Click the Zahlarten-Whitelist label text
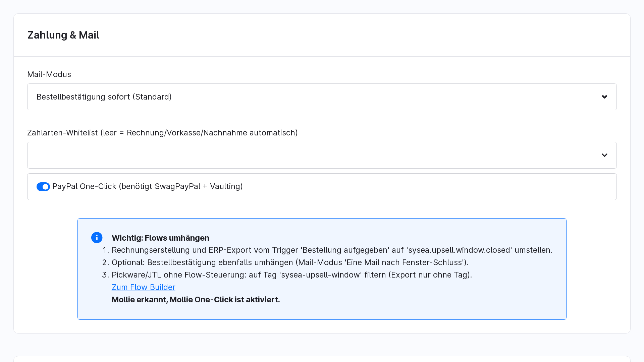Image resolution: width=644 pixels, height=362 pixels. coord(162,133)
